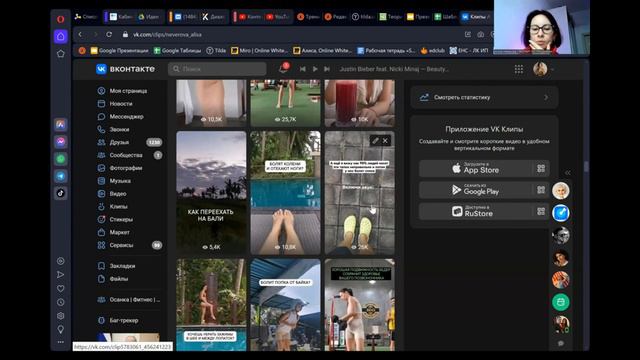This screenshot has width=640, height=360.
Task: Open VK apps grid icon
Action: click(x=518, y=69)
